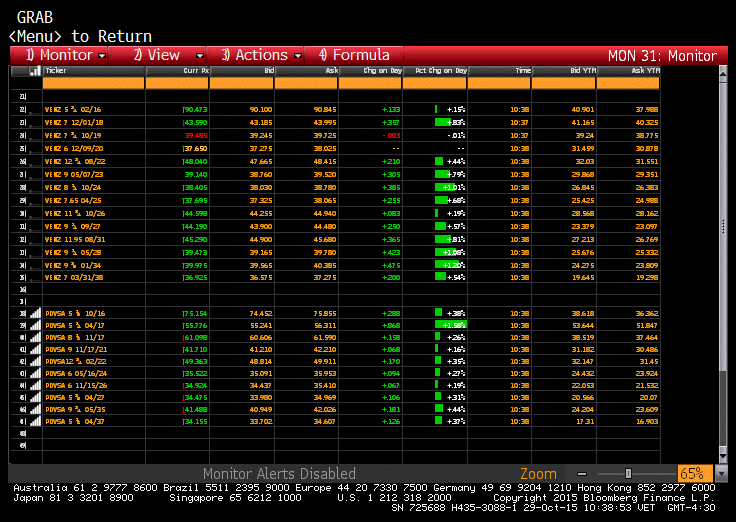This screenshot has height=522, width=736.
Task: Click the scrollbar up arrow
Action: tap(723, 73)
